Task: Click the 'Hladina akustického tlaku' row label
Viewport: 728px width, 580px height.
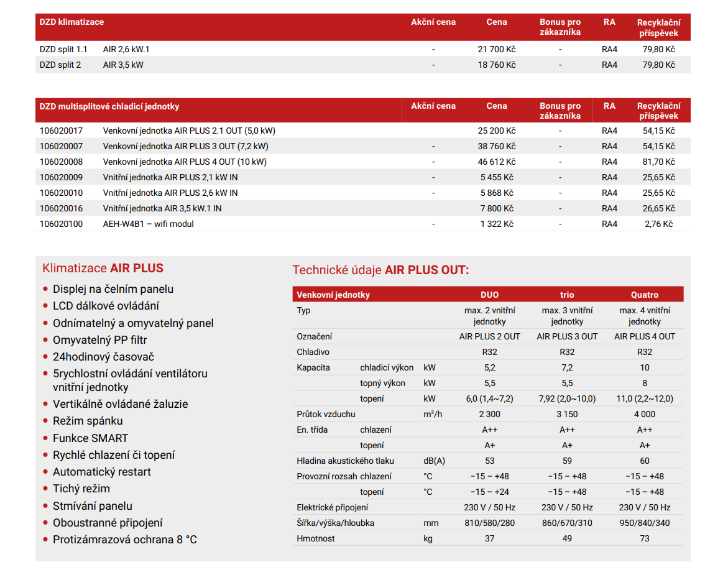Action: pyautogui.click(x=345, y=461)
